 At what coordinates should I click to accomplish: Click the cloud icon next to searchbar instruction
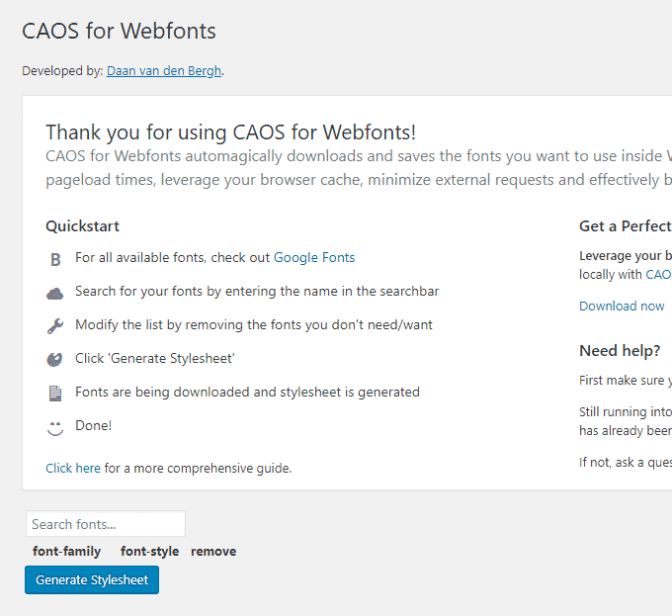click(55, 294)
